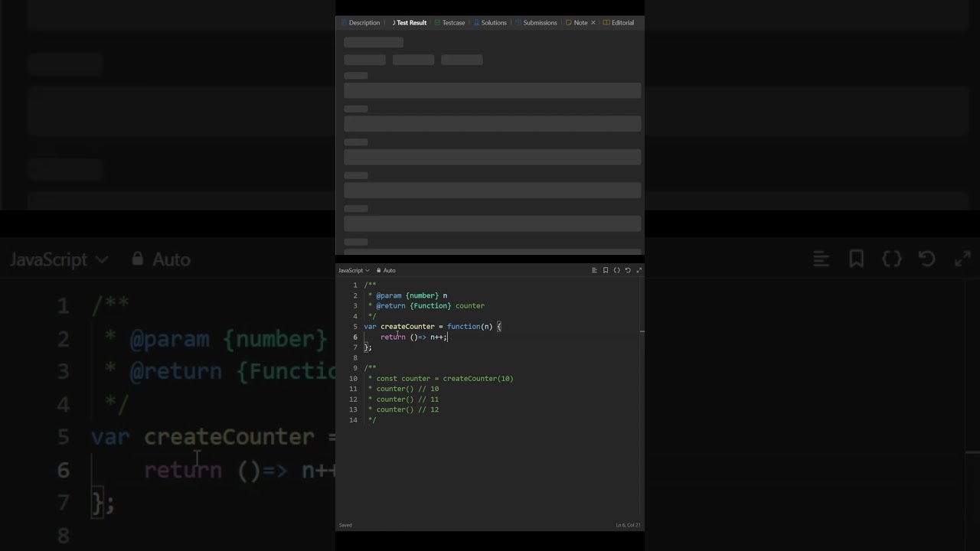Close the Note tab with its X
The image size is (980, 551).
pyautogui.click(x=593, y=23)
